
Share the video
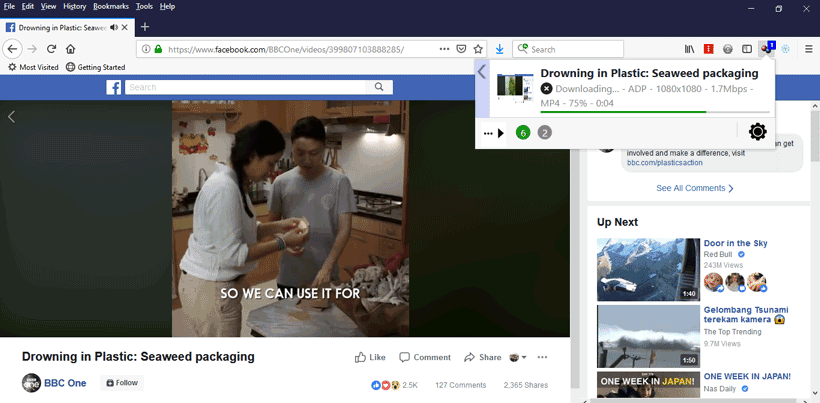tap(483, 358)
